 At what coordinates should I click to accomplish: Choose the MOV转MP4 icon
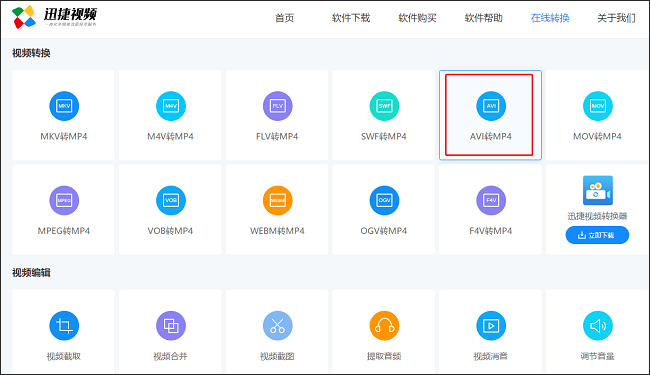pyautogui.click(x=598, y=106)
